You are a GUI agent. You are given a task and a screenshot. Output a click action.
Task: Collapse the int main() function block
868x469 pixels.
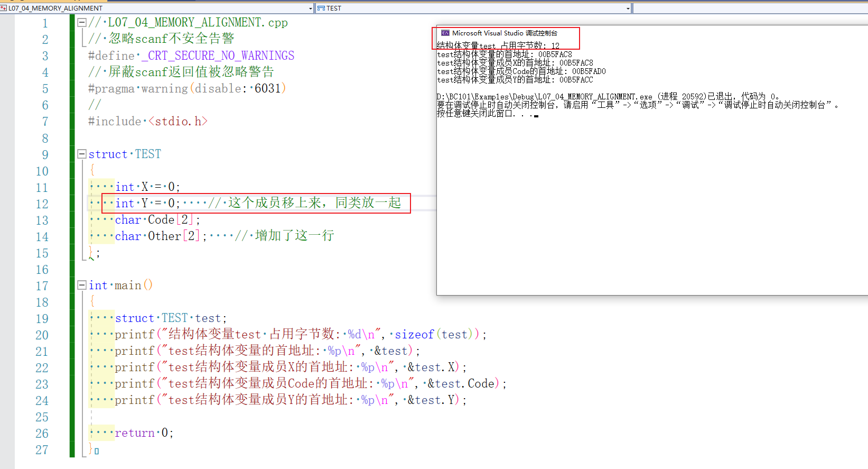[x=82, y=285]
